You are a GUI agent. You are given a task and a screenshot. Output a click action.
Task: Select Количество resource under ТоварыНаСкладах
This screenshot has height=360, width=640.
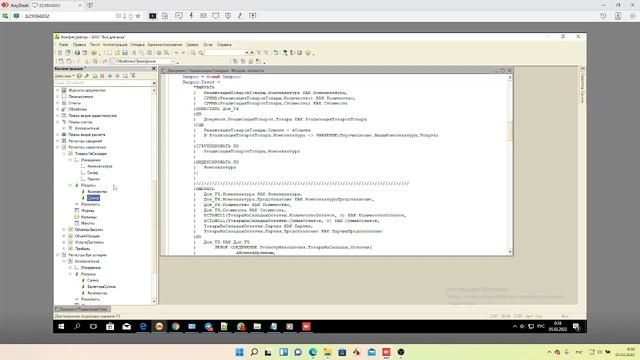point(97,191)
